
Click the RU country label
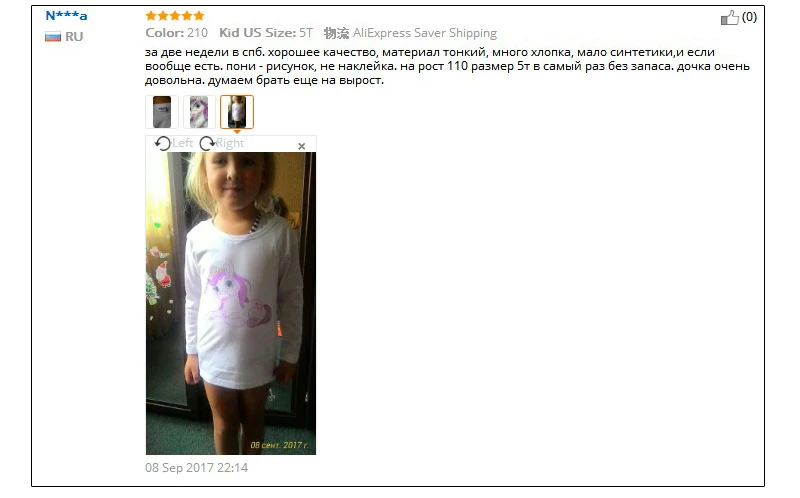pyautogui.click(x=74, y=37)
